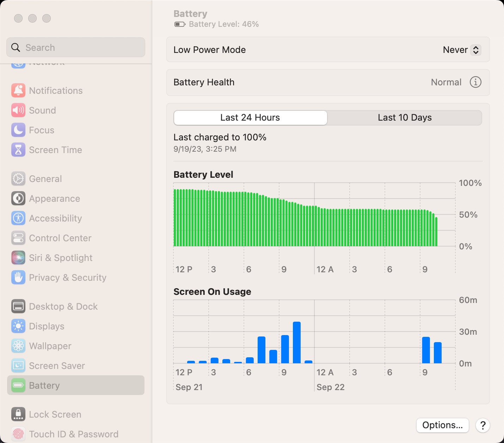Switch to the Last 10 Days tab
The width and height of the screenshot is (504, 443).
(x=405, y=118)
